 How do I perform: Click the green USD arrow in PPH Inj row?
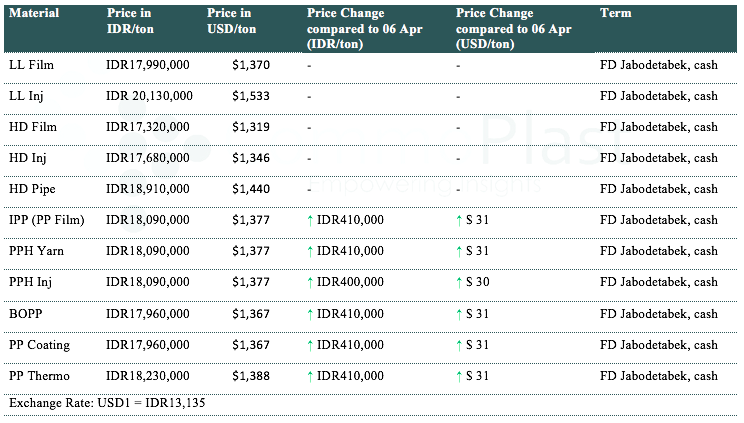point(459,283)
